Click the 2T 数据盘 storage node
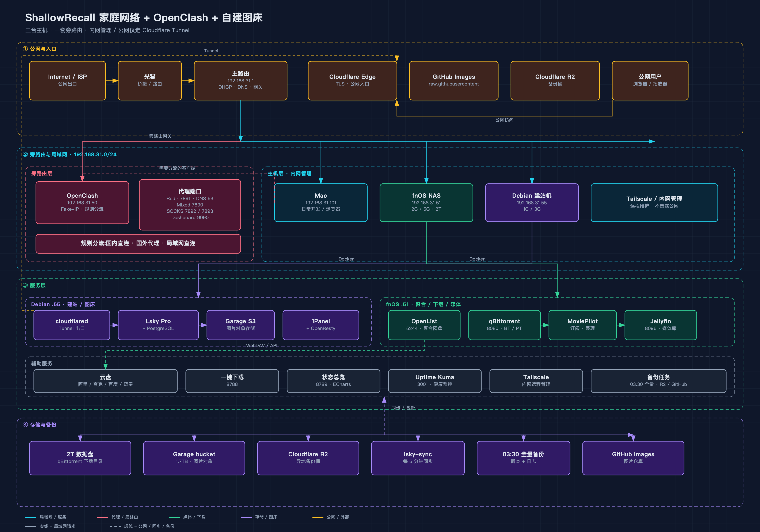Screen dimensions: 760x532 tap(80, 458)
